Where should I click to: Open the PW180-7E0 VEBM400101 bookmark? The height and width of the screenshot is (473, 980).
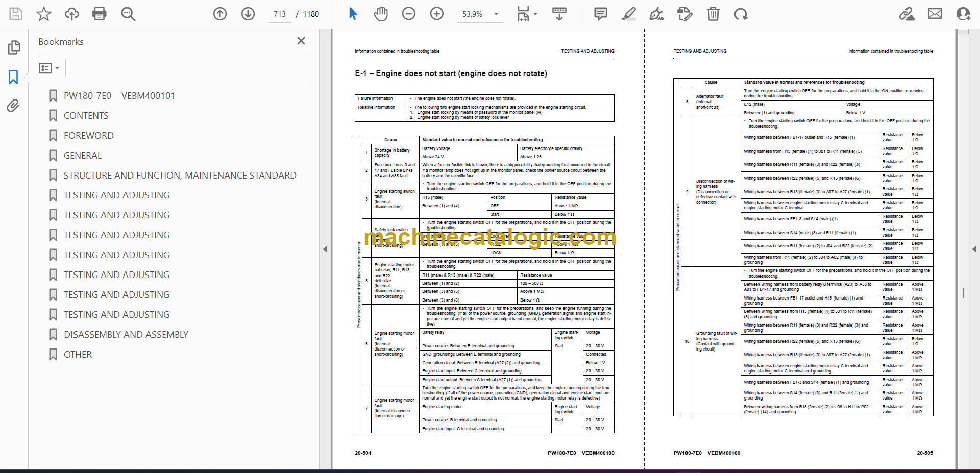119,96
